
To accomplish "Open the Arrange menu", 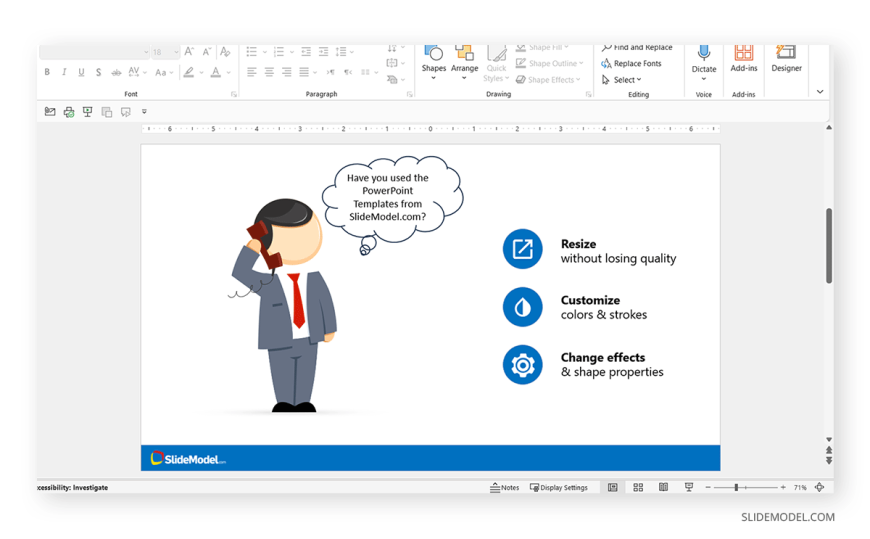I will (x=464, y=62).
